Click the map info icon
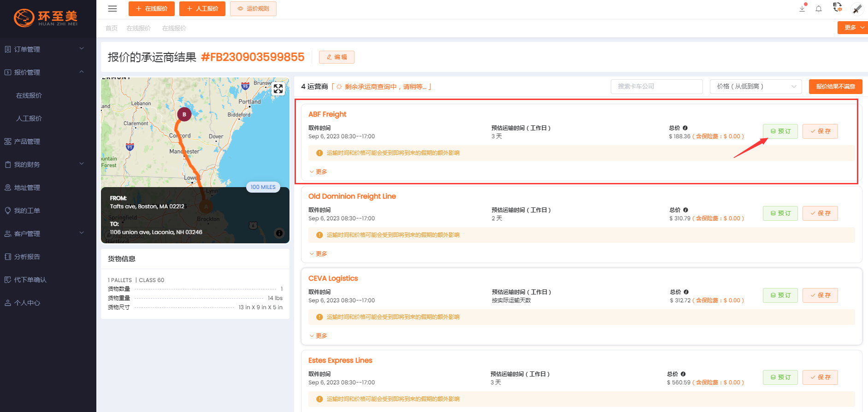The height and width of the screenshot is (412, 868). click(x=279, y=233)
